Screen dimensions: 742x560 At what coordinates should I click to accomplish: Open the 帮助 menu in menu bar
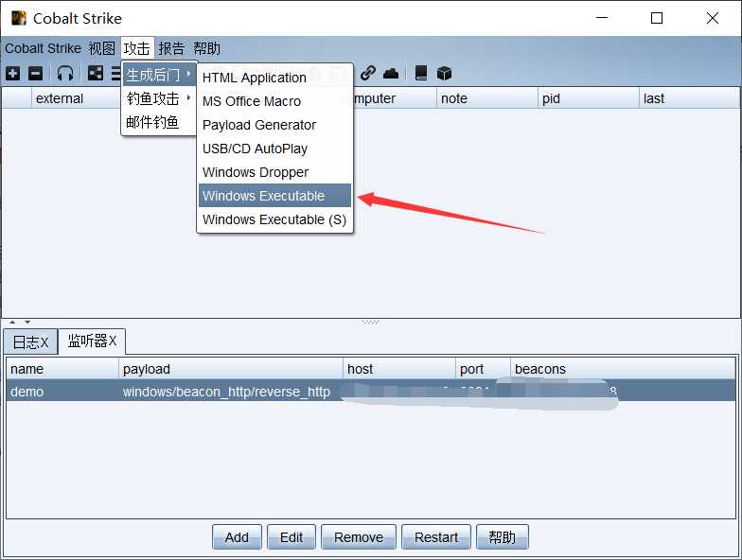coord(206,48)
